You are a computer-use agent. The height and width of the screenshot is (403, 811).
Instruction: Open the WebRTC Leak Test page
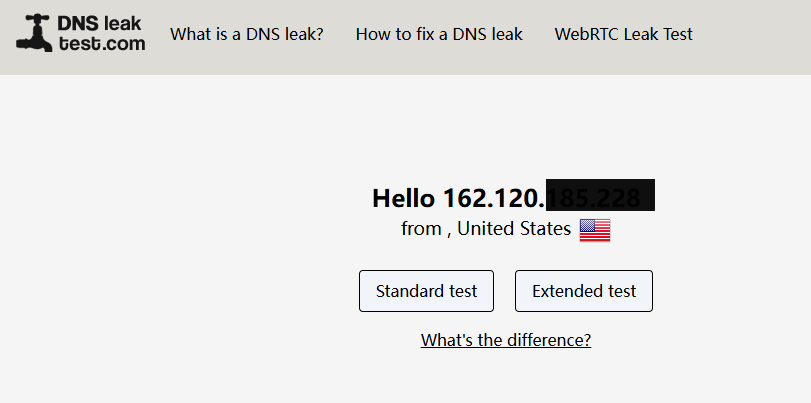(x=623, y=34)
